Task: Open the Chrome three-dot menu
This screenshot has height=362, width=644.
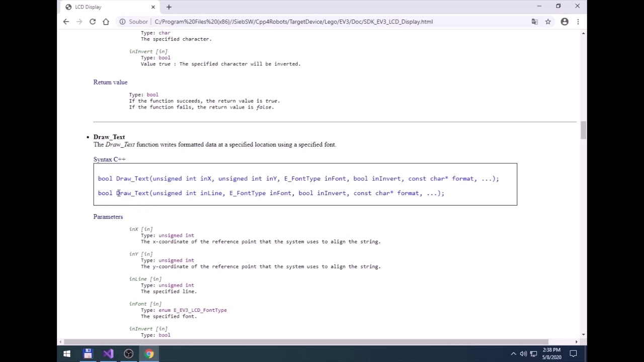Action: click(x=578, y=22)
